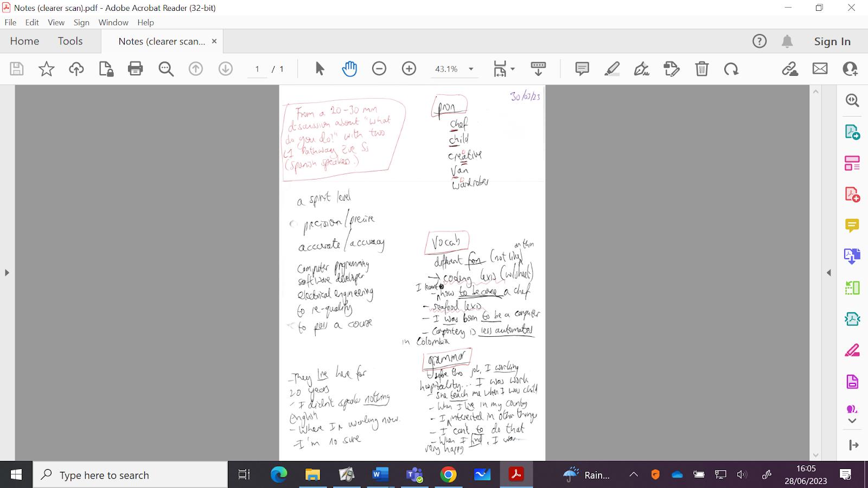Choose the Selection arrow tool
Screen dimensions: 868x488
pyautogui.click(x=320, y=69)
